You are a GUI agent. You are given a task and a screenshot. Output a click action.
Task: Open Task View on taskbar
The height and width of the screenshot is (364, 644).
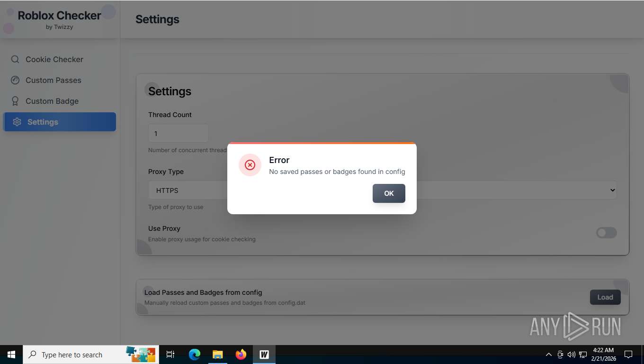[170, 355]
